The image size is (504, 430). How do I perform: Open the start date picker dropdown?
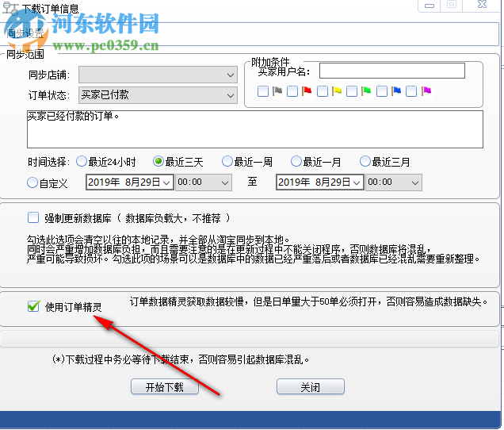coord(166,182)
